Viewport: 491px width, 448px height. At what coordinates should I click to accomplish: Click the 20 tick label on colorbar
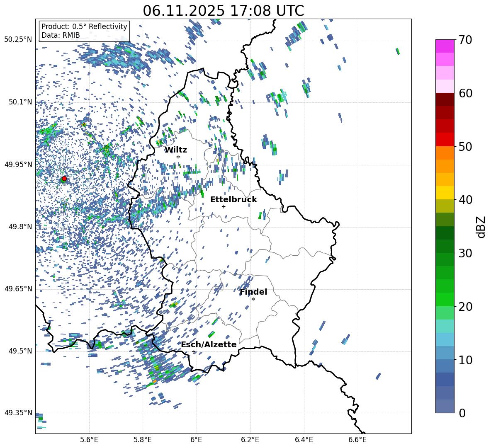[466, 307]
